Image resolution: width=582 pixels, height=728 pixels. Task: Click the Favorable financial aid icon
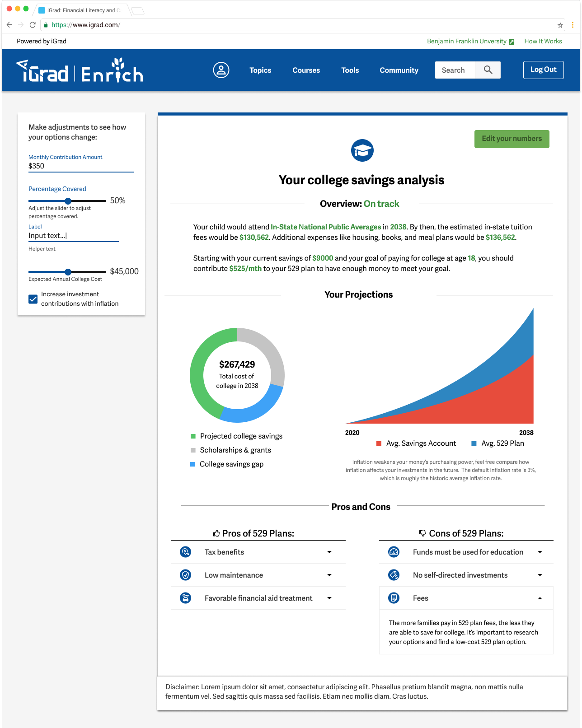(186, 597)
